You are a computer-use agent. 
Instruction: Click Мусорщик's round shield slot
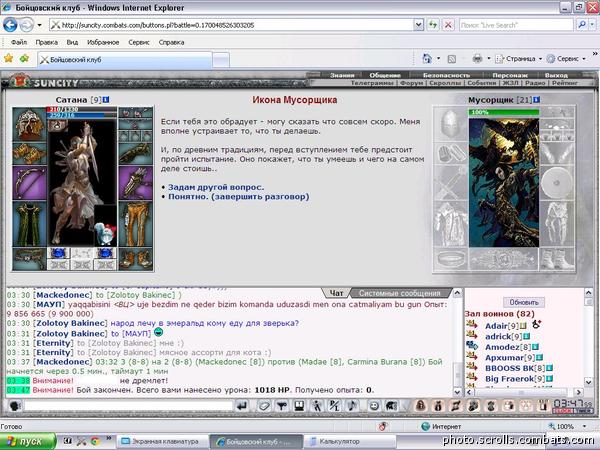click(557, 183)
